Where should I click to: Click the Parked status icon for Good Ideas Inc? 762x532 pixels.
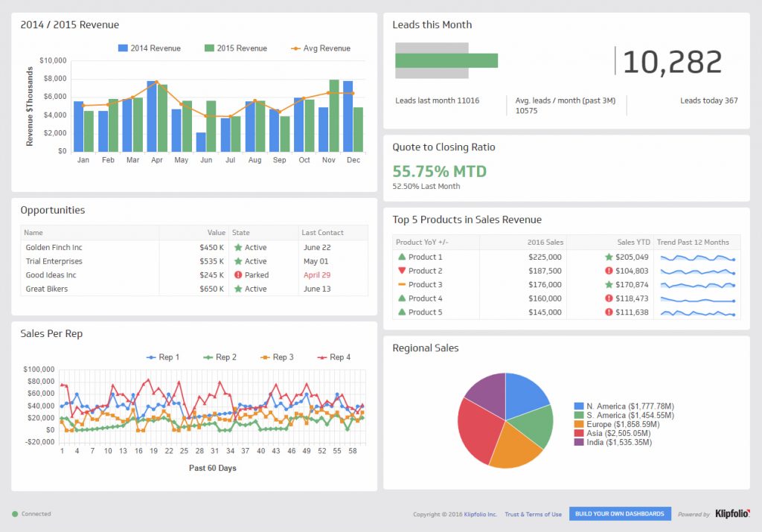(x=237, y=275)
